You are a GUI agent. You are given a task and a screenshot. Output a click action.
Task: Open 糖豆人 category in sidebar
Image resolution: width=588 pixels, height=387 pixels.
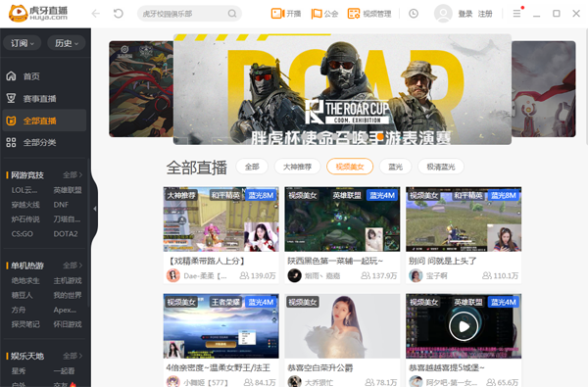22,295
